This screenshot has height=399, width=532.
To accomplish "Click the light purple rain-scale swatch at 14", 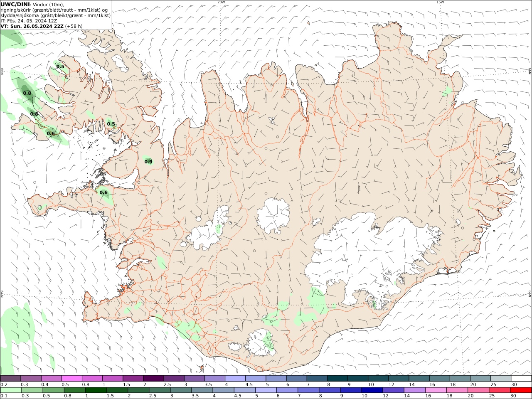I will [x=414, y=390].
